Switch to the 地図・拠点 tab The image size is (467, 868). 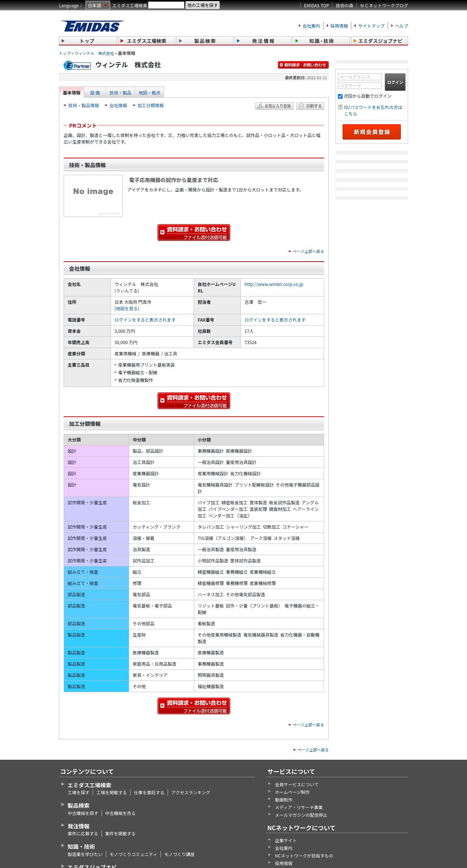pyautogui.click(x=149, y=93)
